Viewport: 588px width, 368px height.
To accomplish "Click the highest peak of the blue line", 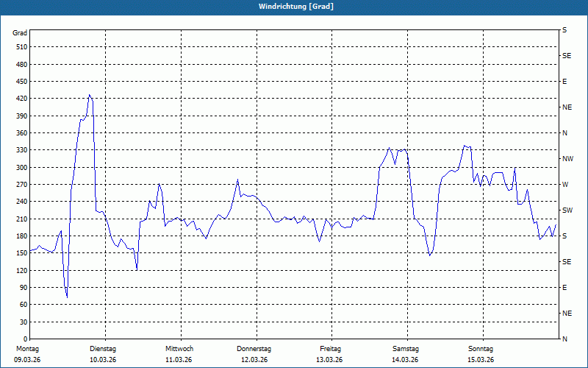I will (x=90, y=95).
